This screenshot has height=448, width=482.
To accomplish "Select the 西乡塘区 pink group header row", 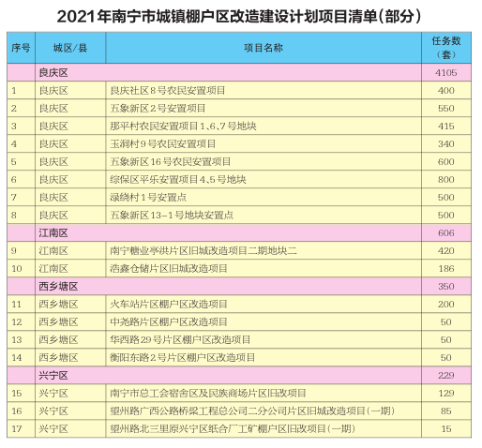I will pyautogui.click(x=239, y=286).
